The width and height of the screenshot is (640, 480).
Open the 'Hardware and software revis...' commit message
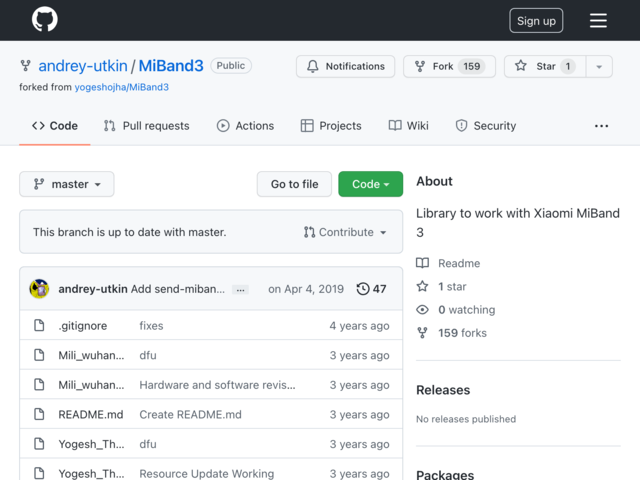coord(218,385)
